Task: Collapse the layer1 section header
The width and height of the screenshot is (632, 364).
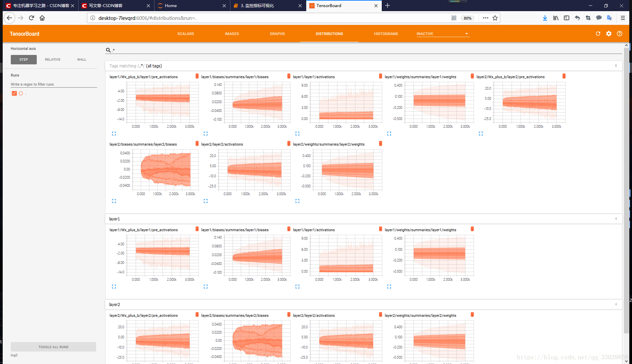Action: point(364,219)
